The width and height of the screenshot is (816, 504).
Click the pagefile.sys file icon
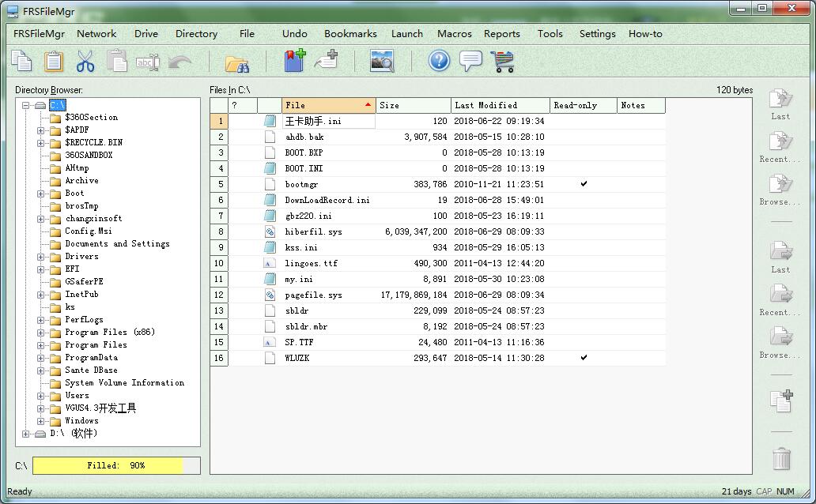pos(270,295)
